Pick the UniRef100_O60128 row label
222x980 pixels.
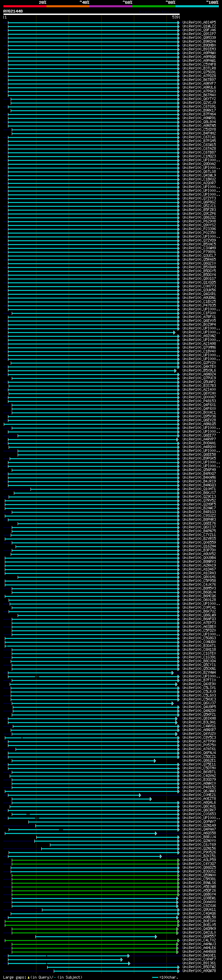(x=199, y=600)
